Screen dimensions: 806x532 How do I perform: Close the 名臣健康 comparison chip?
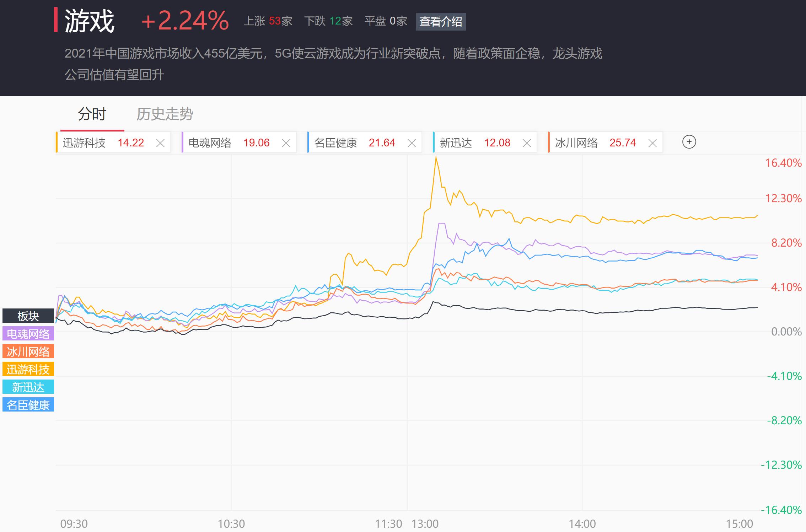point(412,143)
